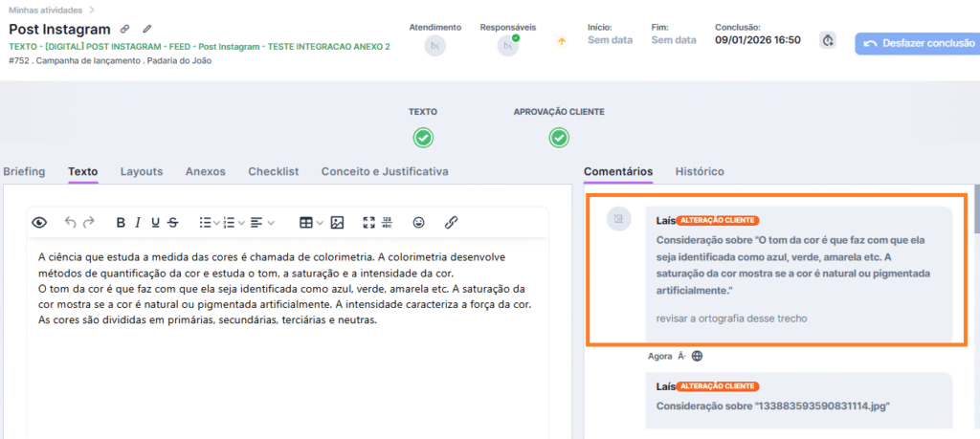980x439 pixels.
Task: Insert an image via the picture icon
Action: pos(337,222)
